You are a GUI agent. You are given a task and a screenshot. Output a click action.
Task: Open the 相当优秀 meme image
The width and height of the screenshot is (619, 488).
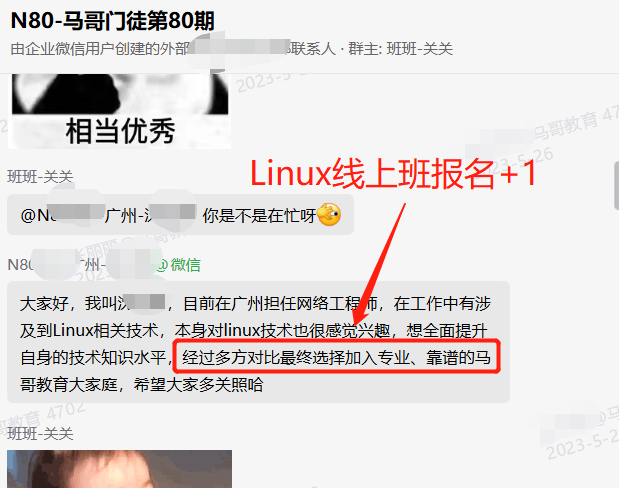click(120, 111)
